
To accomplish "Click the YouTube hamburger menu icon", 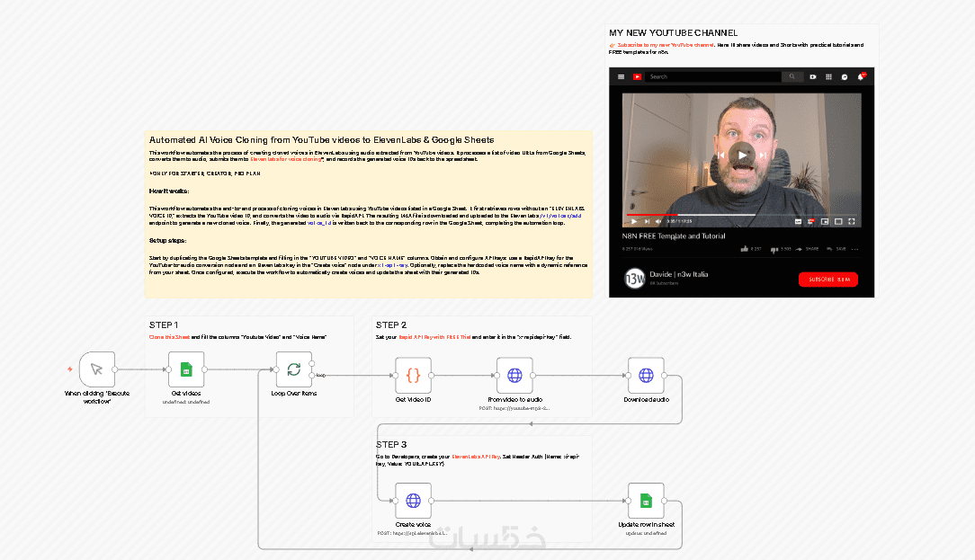I will 621,77.
